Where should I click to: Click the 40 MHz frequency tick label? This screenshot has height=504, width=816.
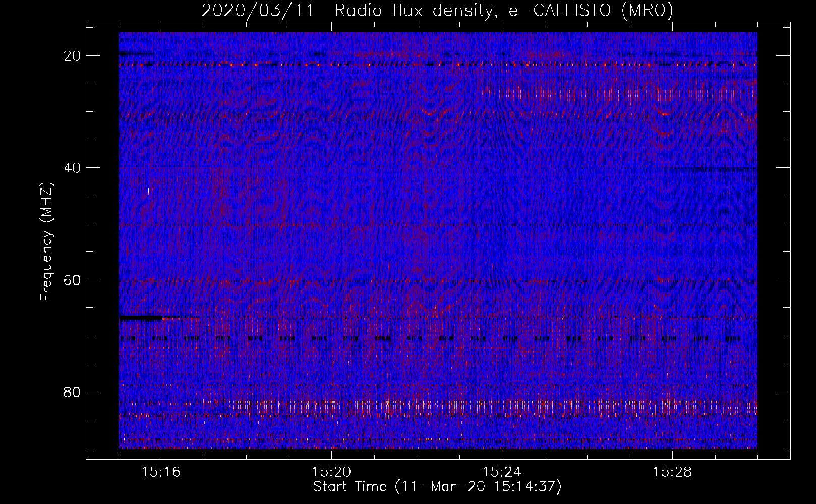73,168
